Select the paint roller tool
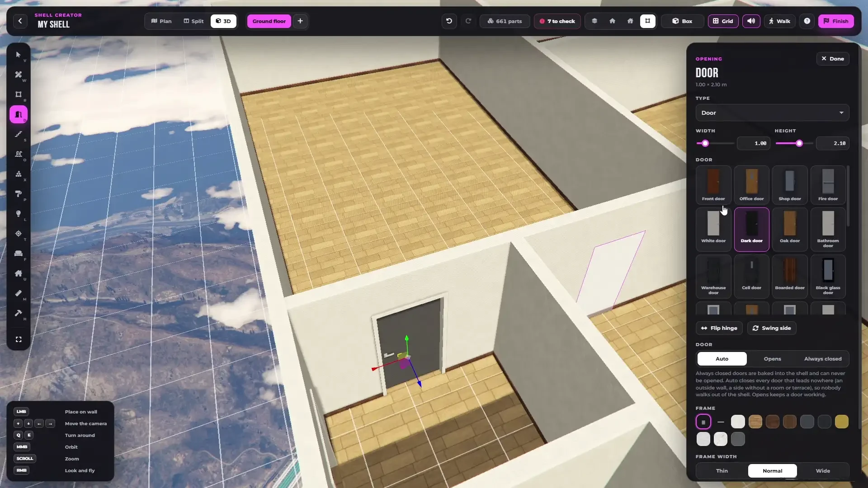This screenshot has width=868, height=488. click(x=19, y=194)
